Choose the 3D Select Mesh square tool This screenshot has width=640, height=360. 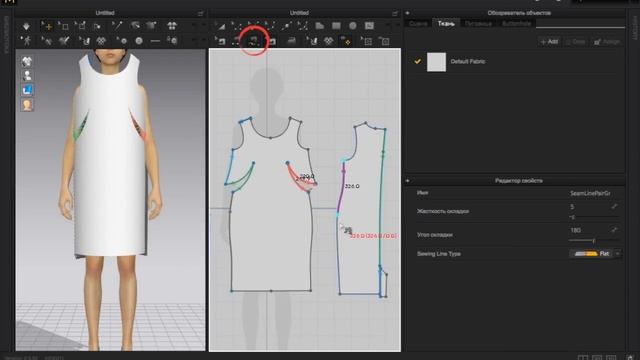coord(64,26)
